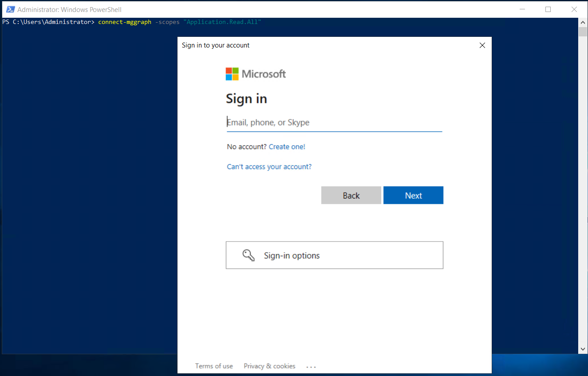Image resolution: width=588 pixels, height=376 pixels.
Task: Focus the Email, phone, or Skype field
Action: pyautogui.click(x=334, y=123)
